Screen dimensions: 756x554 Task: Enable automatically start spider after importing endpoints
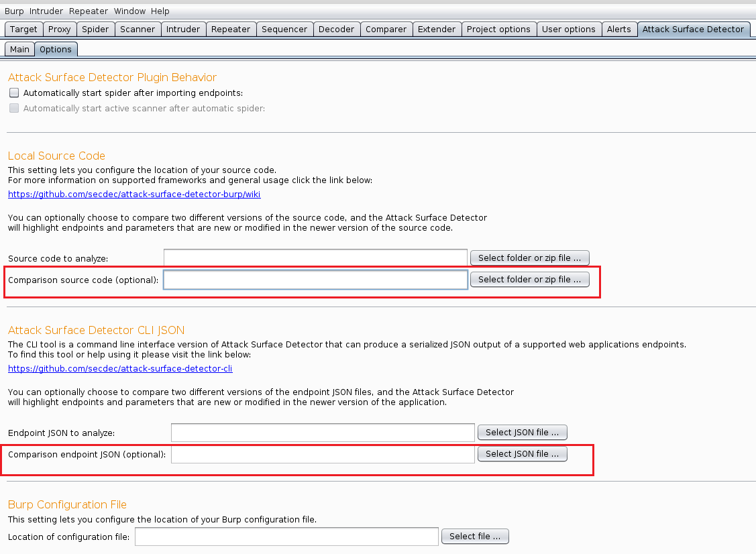[14, 93]
